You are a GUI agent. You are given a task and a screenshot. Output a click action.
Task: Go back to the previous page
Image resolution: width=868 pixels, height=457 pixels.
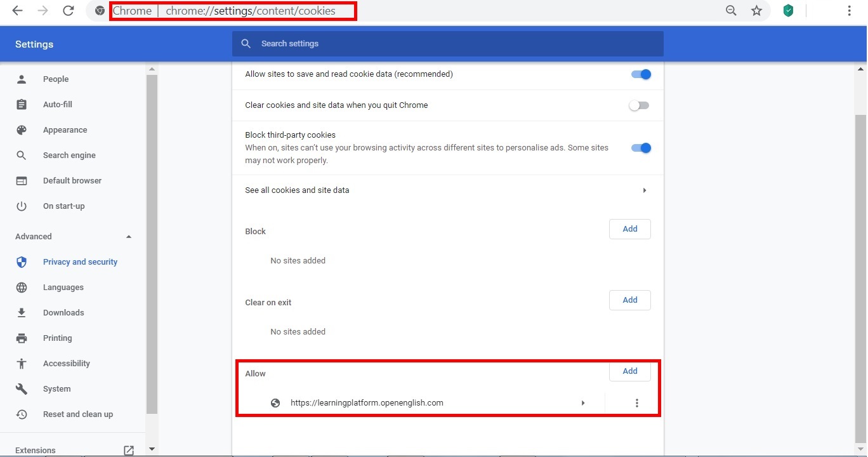pos(18,11)
